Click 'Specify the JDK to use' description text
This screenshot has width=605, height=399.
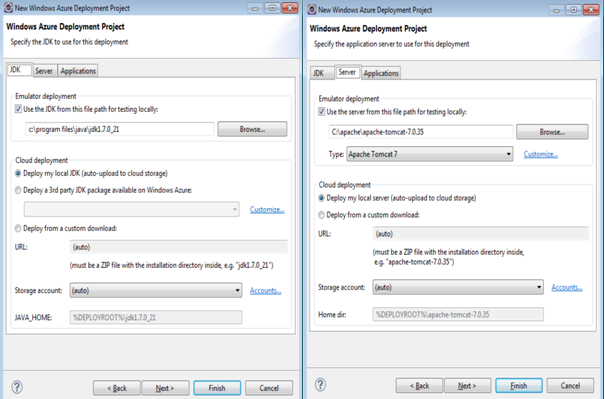pos(69,42)
